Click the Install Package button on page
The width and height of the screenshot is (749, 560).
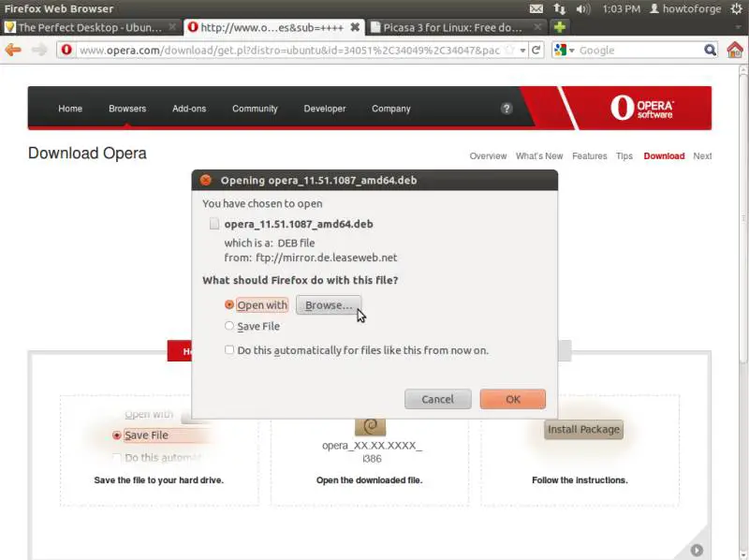[x=583, y=429]
